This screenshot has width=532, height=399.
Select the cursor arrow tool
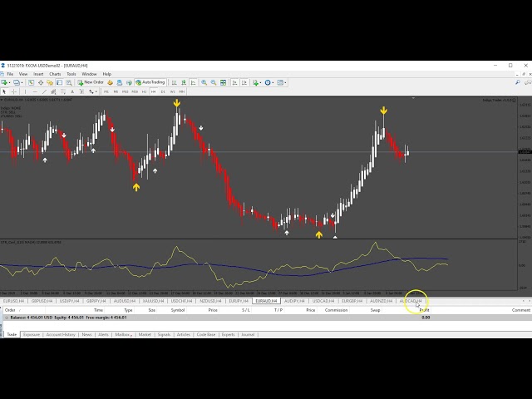click(x=4, y=91)
